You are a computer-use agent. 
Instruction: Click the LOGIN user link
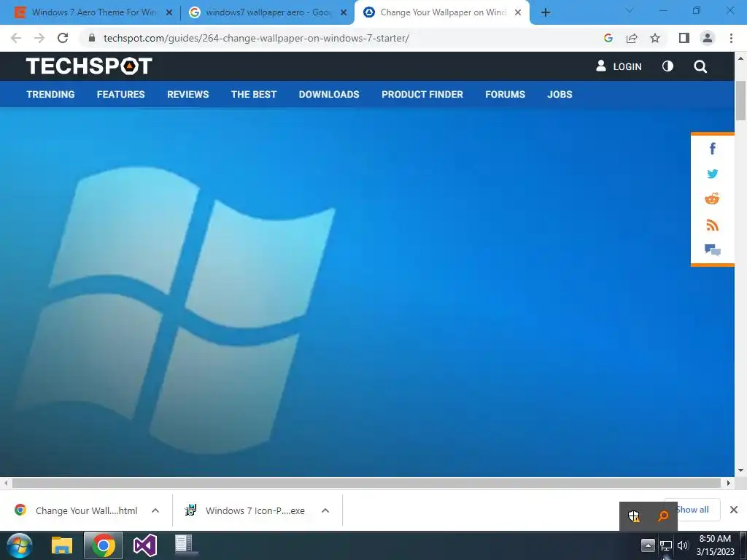[619, 66]
